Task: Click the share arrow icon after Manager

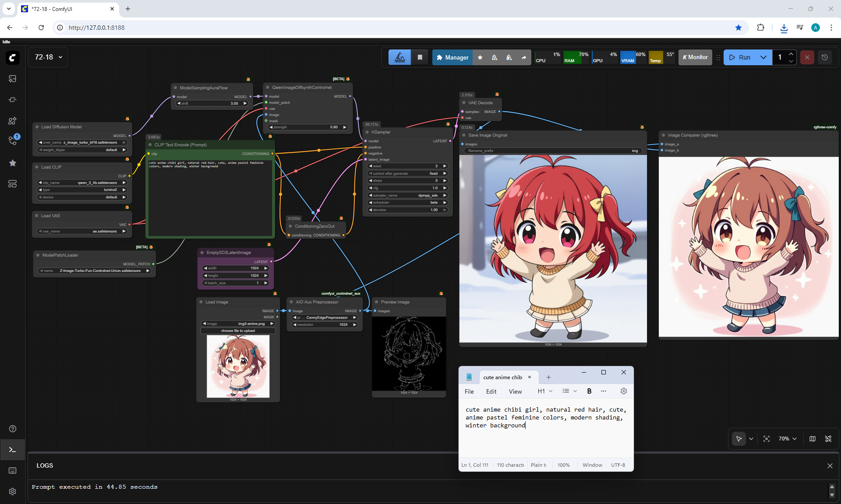Action: click(x=524, y=57)
